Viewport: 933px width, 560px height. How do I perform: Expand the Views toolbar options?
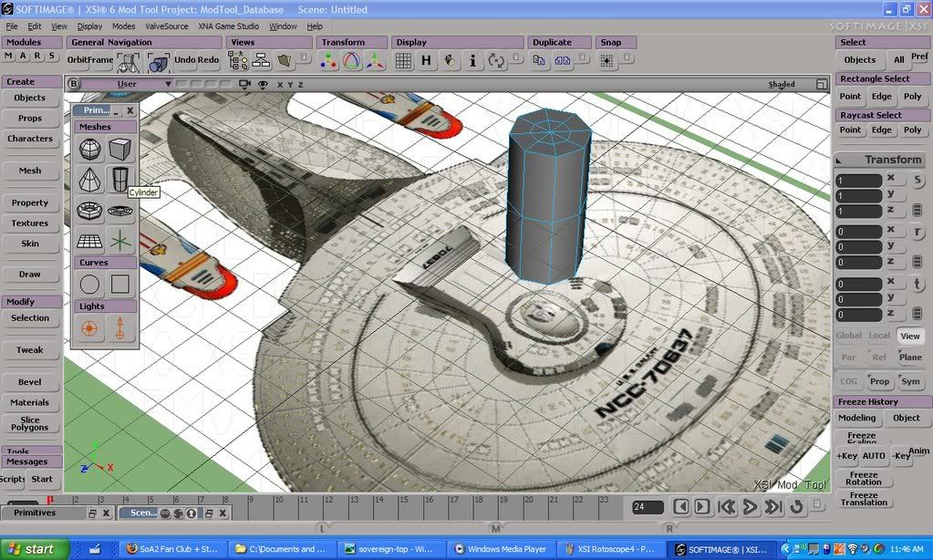pos(304,57)
